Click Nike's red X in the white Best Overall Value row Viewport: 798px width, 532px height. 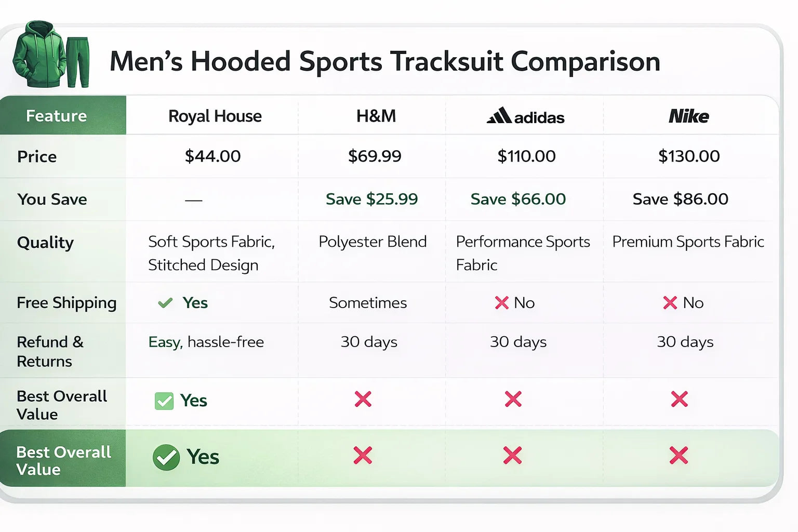679,399
